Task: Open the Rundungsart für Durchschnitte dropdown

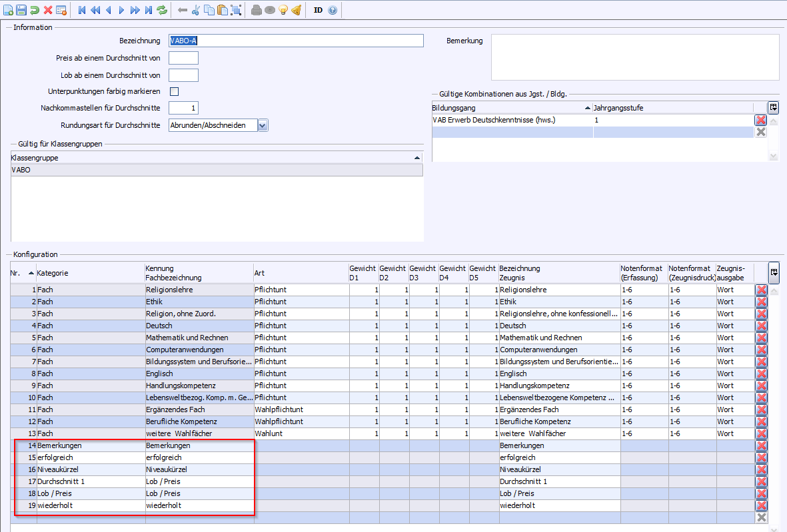Action: click(x=263, y=125)
